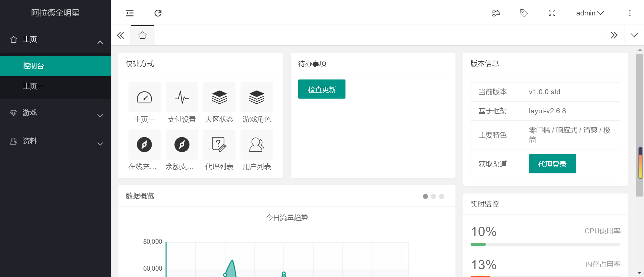Click the 13% memory usage value

484,265
